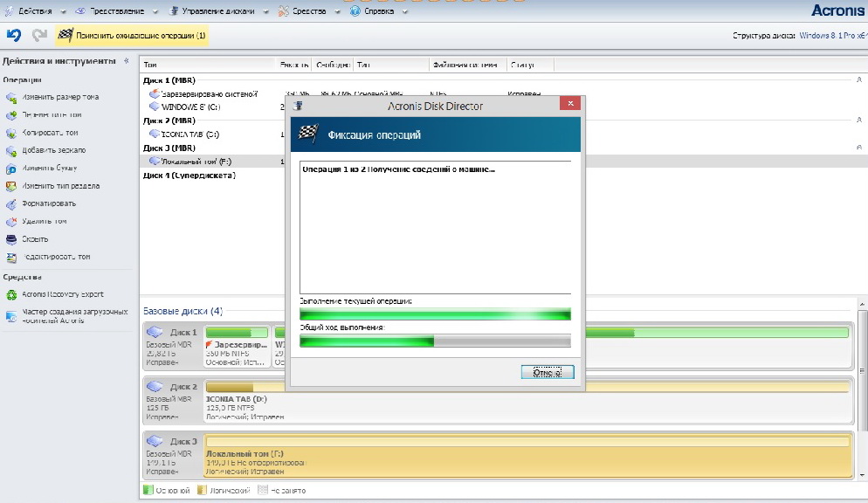Open the 'Управление дисками' menu
The height and width of the screenshot is (503, 868).
pos(218,11)
